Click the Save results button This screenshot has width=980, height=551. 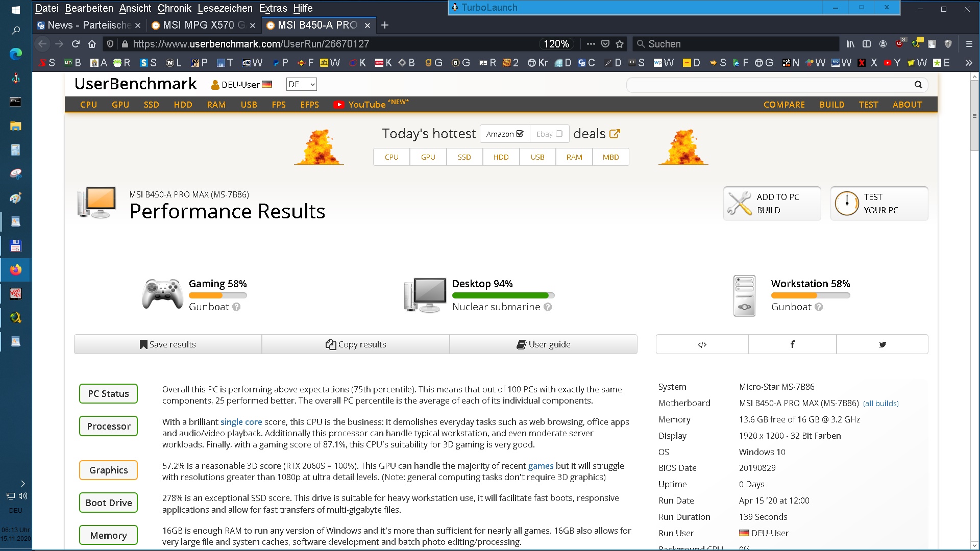(168, 344)
